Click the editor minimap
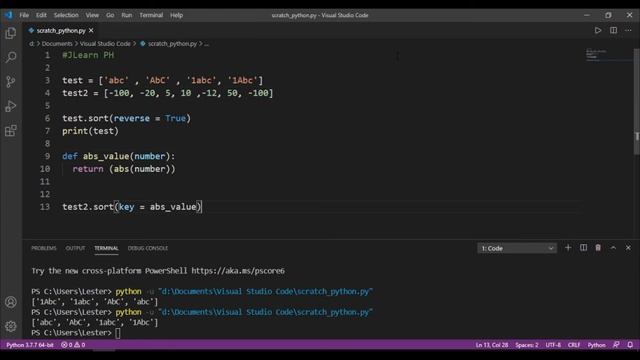Screen dimensions: 640x360 point(608,55)
